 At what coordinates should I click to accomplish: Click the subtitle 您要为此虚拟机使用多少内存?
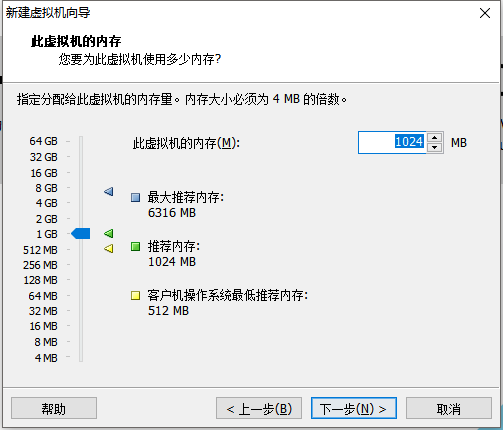pos(140,59)
